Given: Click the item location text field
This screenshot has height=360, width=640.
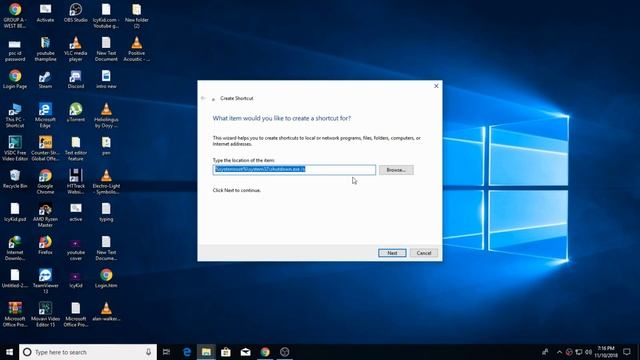Looking at the screenshot, I should pos(294,170).
